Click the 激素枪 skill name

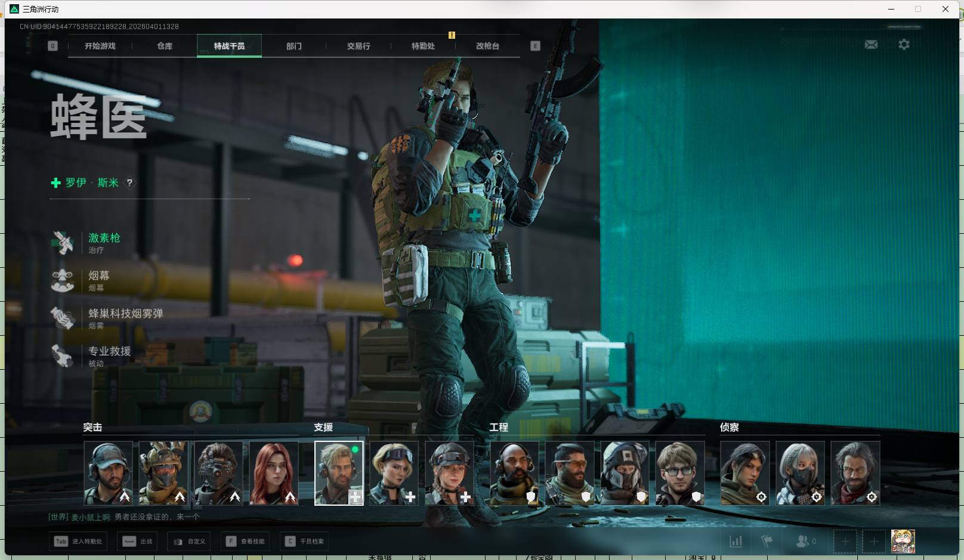pyautogui.click(x=104, y=238)
